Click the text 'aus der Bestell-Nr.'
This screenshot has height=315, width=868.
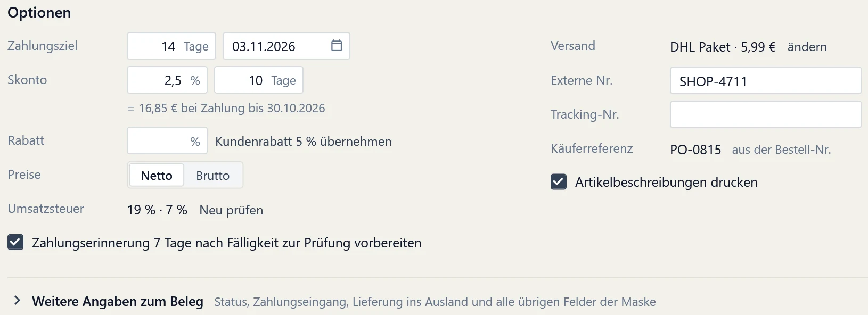tap(781, 150)
